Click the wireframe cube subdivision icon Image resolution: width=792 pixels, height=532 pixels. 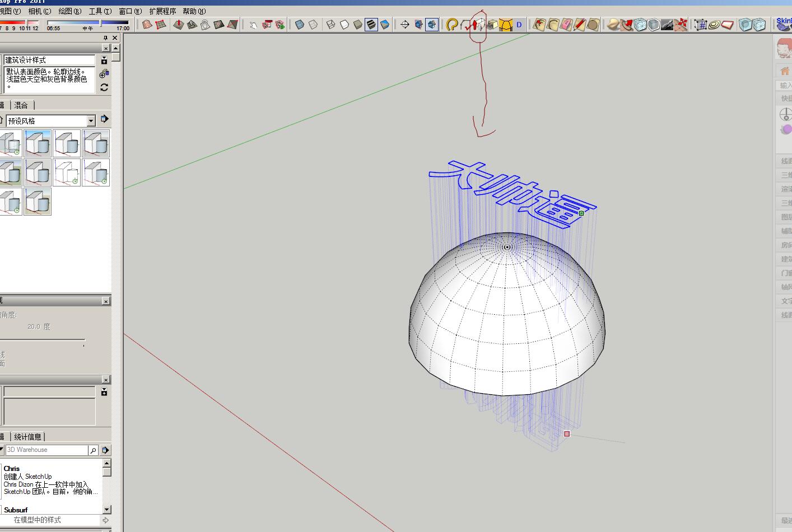[x=640, y=25]
